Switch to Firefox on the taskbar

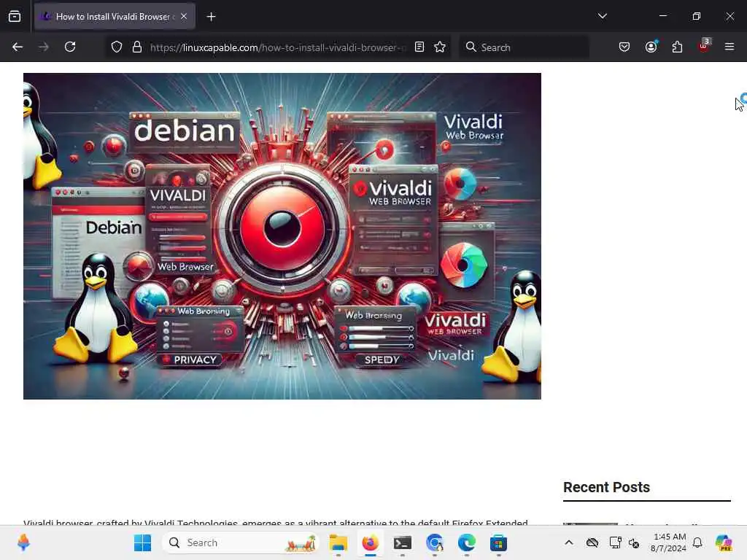click(x=370, y=542)
